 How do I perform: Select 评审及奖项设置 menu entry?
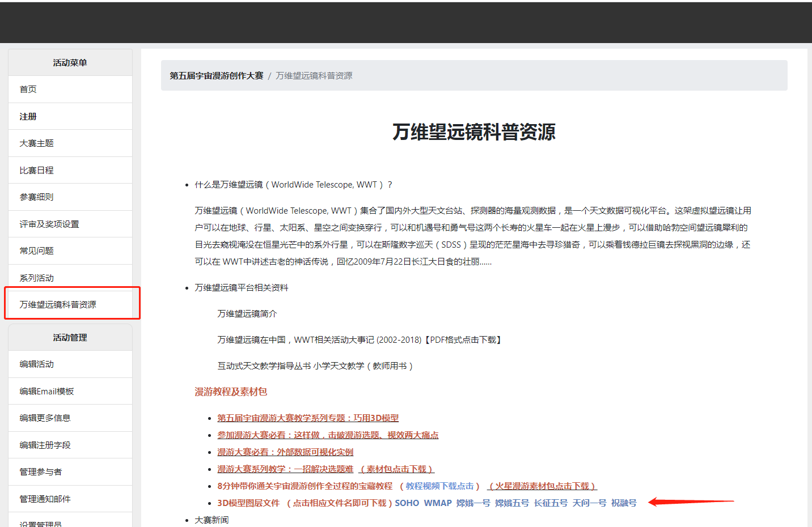coord(70,224)
